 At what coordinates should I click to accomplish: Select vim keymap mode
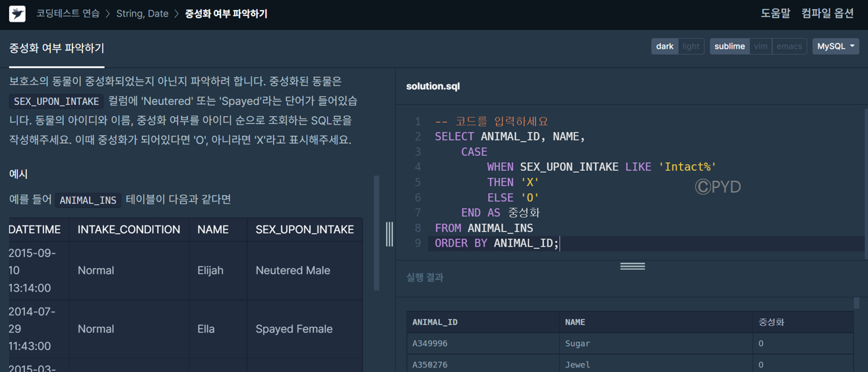coord(760,46)
